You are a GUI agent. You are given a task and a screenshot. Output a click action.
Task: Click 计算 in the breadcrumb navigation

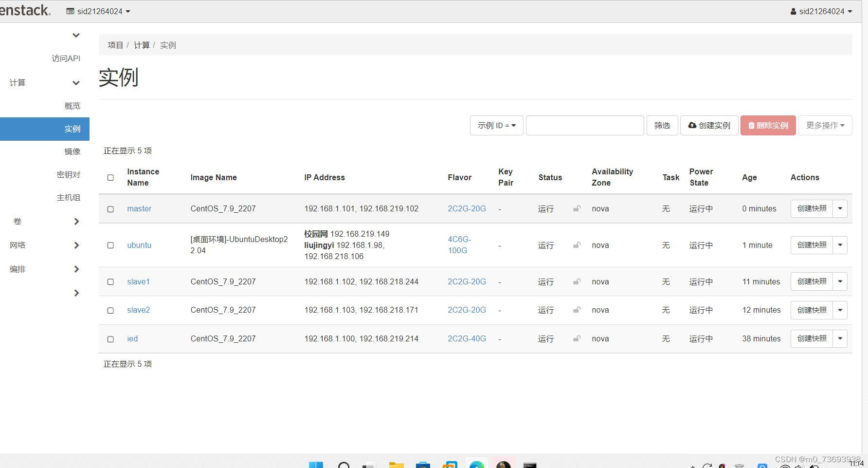[142, 45]
